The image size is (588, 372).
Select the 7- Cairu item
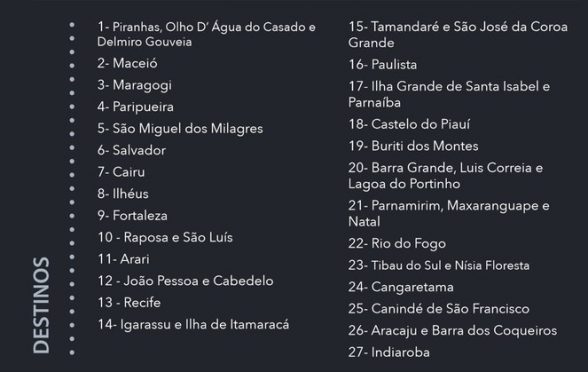point(121,172)
